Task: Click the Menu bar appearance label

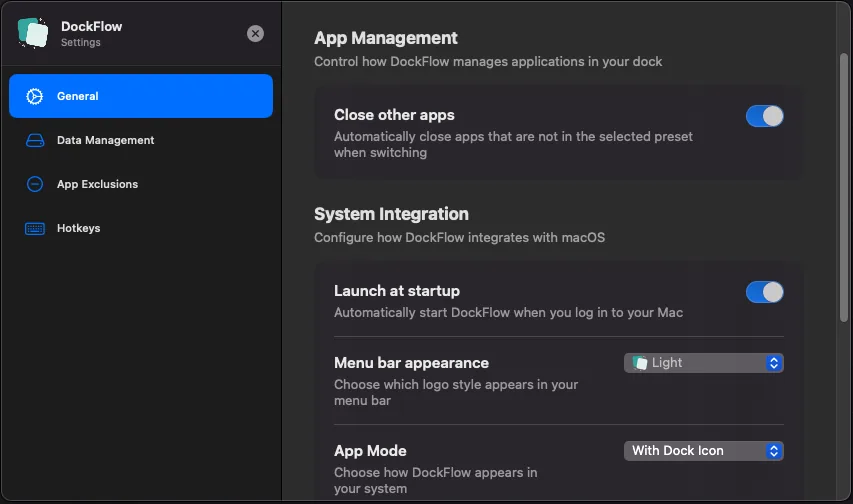Action: click(411, 362)
